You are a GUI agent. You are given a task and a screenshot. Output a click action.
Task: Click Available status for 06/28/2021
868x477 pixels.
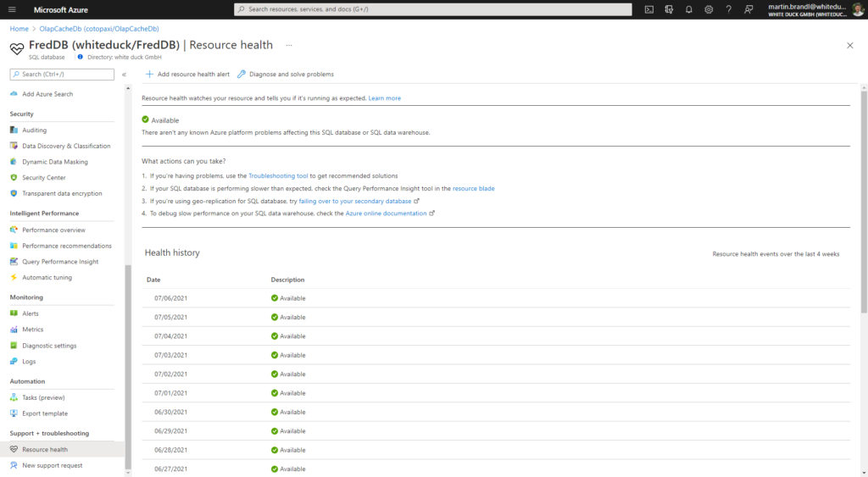point(288,450)
